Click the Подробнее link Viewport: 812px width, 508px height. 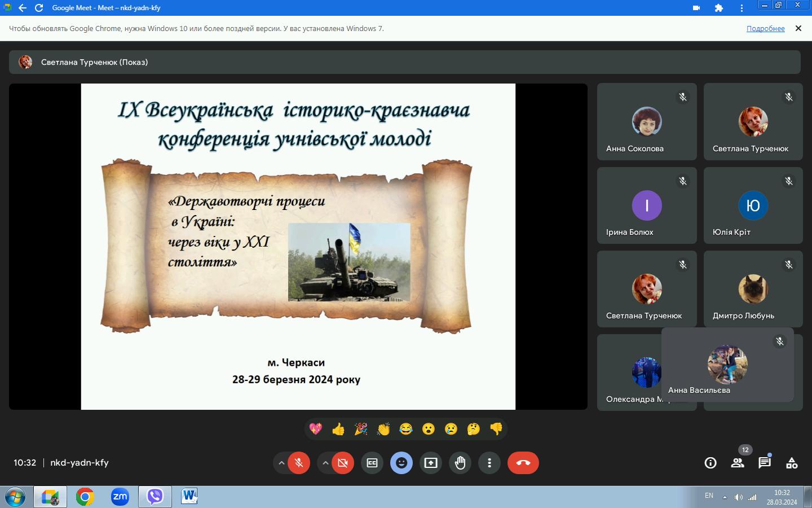[x=765, y=29]
